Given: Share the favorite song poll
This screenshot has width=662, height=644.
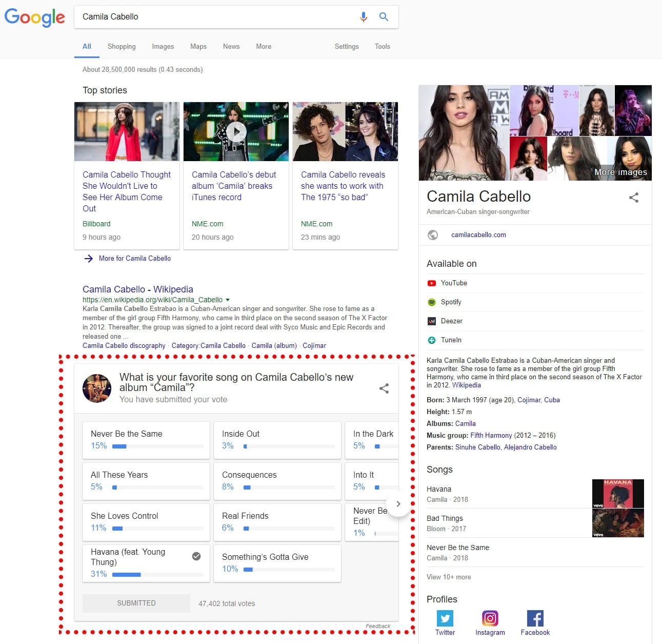Looking at the screenshot, I should pos(384,388).
